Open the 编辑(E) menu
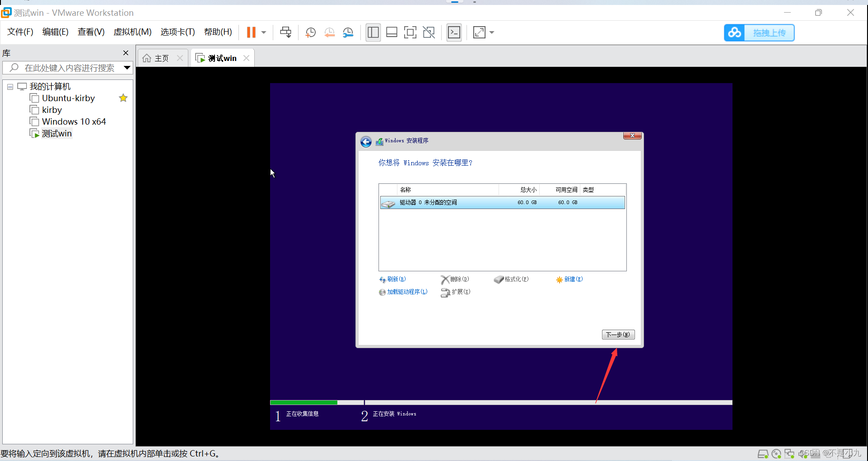868x461 pixels. coord(55,32)
